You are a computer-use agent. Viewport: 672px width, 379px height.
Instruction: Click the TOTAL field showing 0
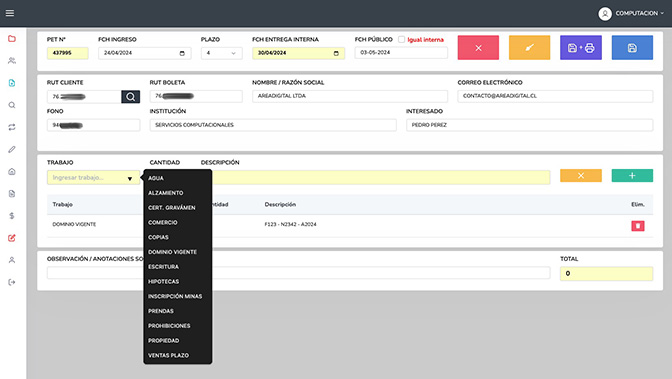(606, 274)
